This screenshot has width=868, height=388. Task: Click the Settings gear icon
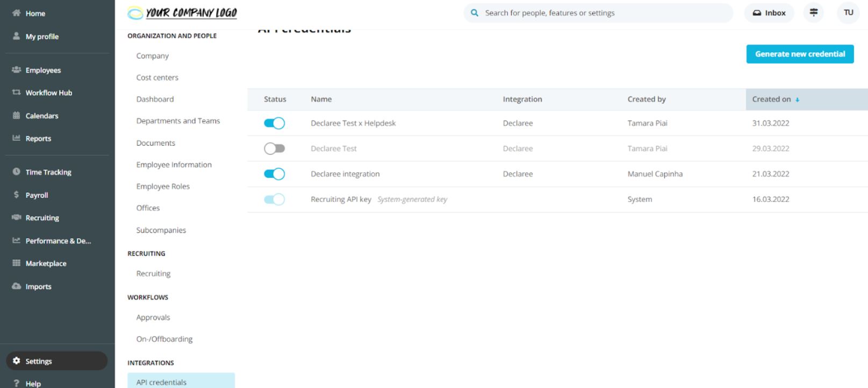(x=16, y=361)
